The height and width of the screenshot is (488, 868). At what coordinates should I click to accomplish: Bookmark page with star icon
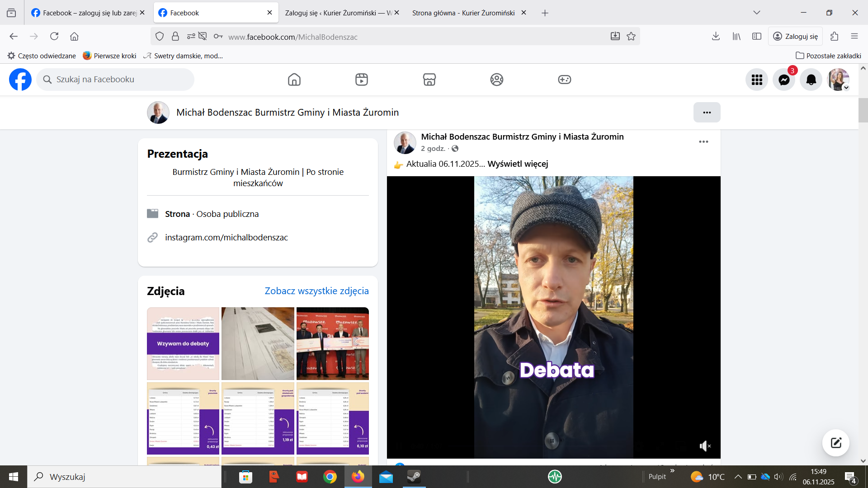coord(631,37)
